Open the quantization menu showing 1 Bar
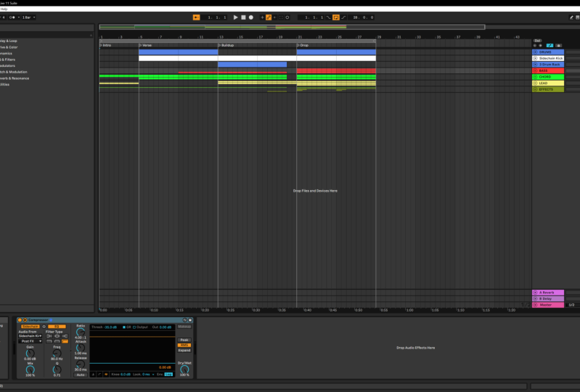 [x=29, y=17]
